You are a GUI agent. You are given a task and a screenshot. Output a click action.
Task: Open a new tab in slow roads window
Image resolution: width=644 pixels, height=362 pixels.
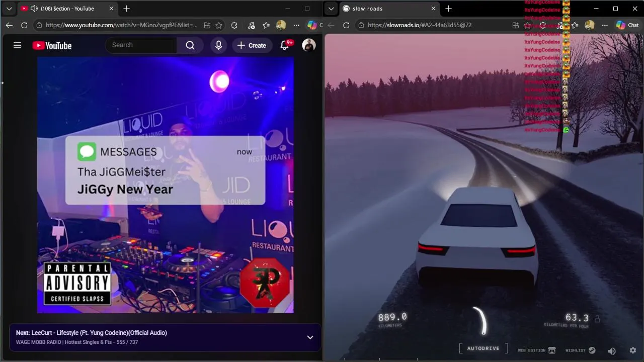point(448,9)
